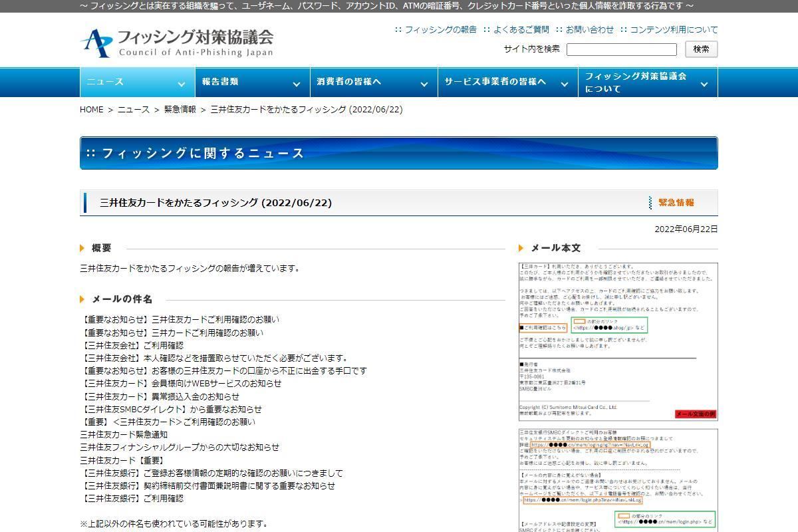Click the article title 三井住友カードをかたるフィッシング (2022/06/22)
798x532 pixels.
[215, 203]
